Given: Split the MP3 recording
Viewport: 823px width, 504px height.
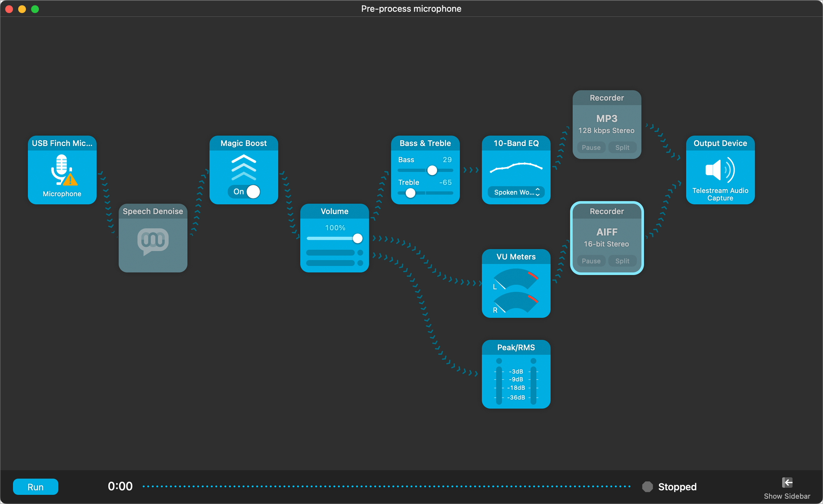Looking at the screenshot, I should [622, 147].
